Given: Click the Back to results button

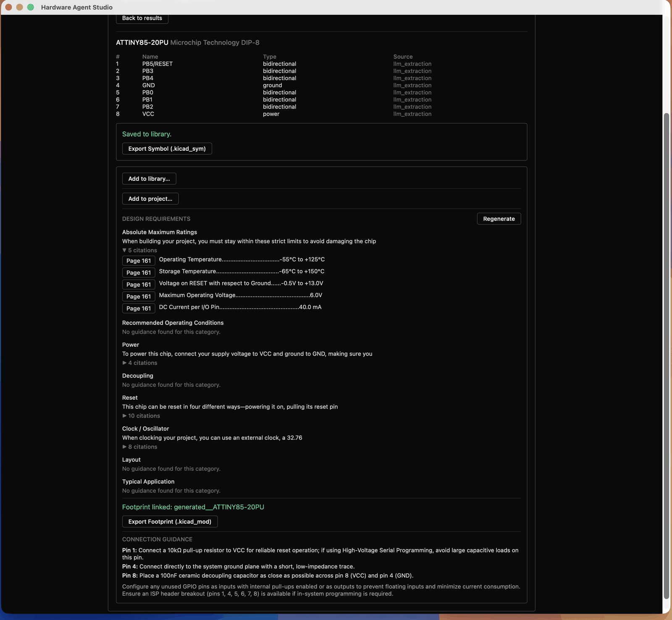Looking at the screenshot, I should pyautogui.click(x=142, y=18).
